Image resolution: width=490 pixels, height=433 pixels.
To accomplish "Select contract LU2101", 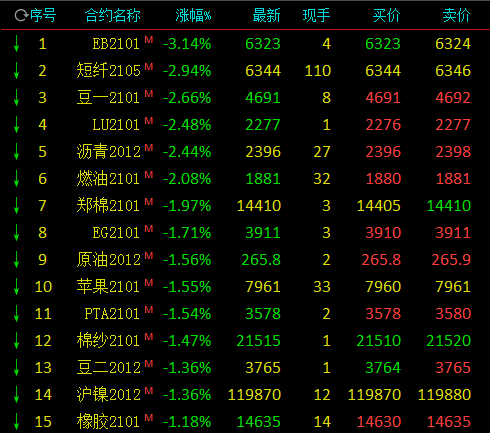I will click(x=116, y=125).
